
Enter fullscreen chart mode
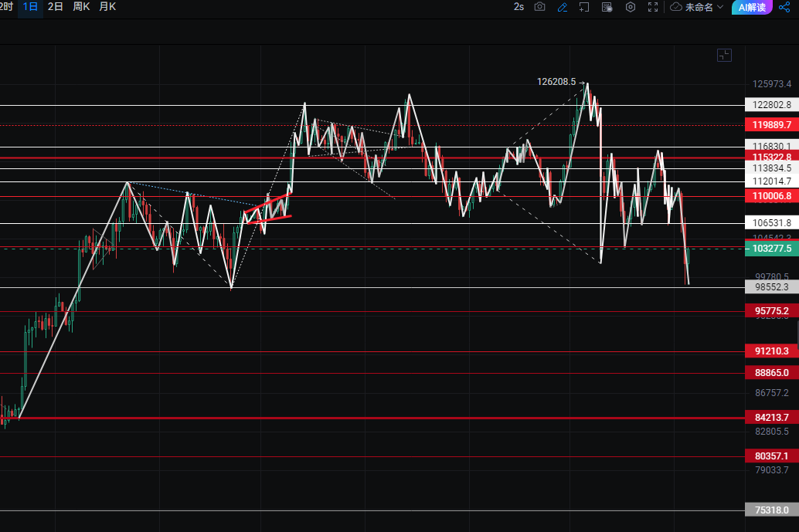pyautogui.click(x=653, y=7)
